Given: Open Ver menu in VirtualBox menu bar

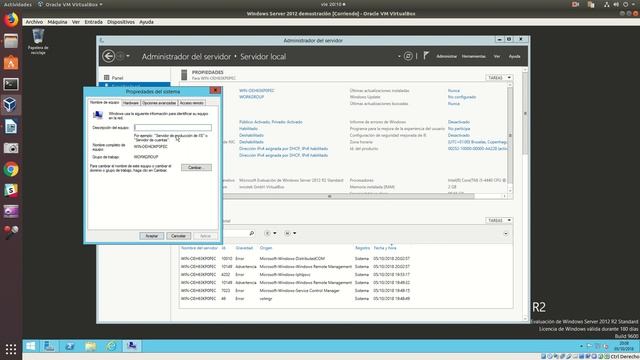Looking at the screenshot, I should click(76, 22).
